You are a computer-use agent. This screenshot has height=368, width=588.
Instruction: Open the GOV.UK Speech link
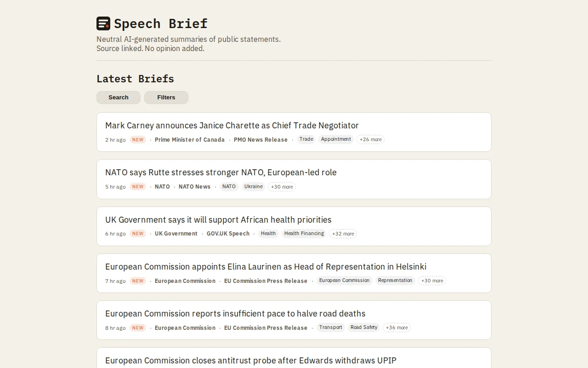click(228, 233)
